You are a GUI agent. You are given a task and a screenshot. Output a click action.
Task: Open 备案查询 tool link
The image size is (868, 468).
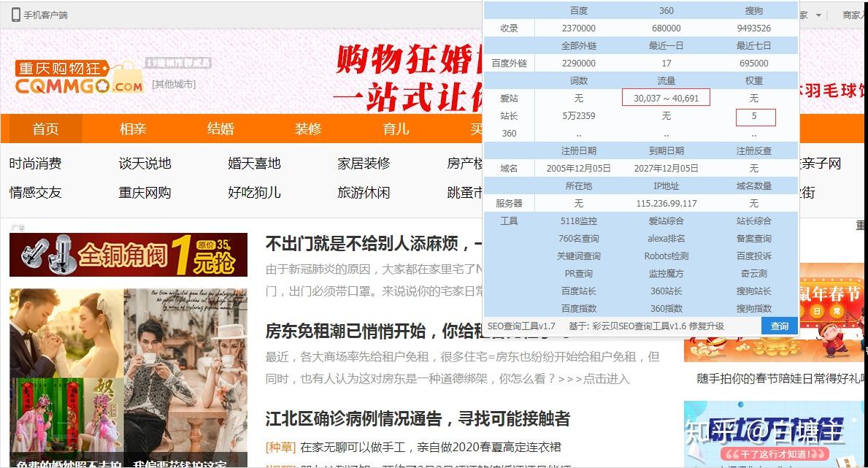(753, 239)
